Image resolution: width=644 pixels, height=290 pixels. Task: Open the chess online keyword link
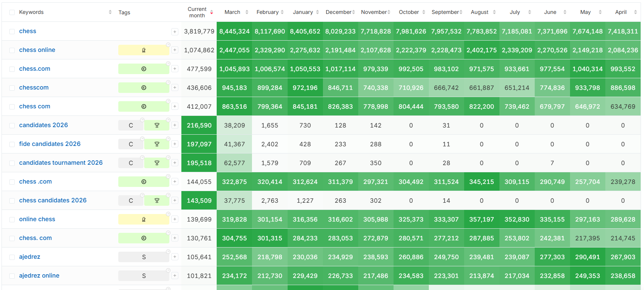click(37, 50)
